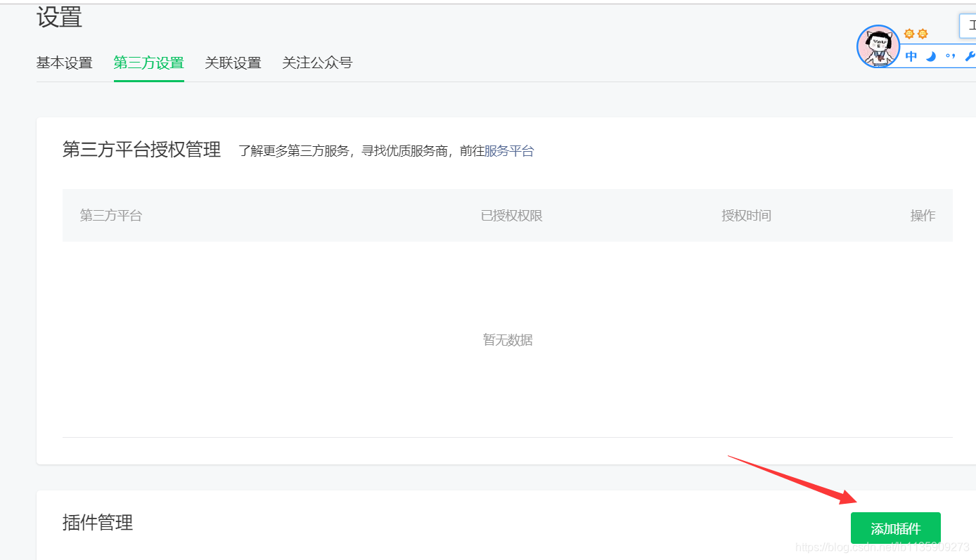Switch to the 关注公众号 tab
Viewport: 976px width, 560px height.
317,63
